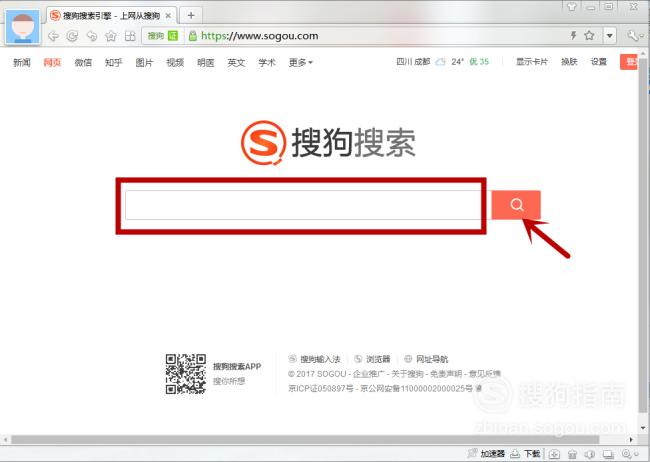Screen dimensions: 650x462
Task: Click the cloud weather icon
Action: 440,62
